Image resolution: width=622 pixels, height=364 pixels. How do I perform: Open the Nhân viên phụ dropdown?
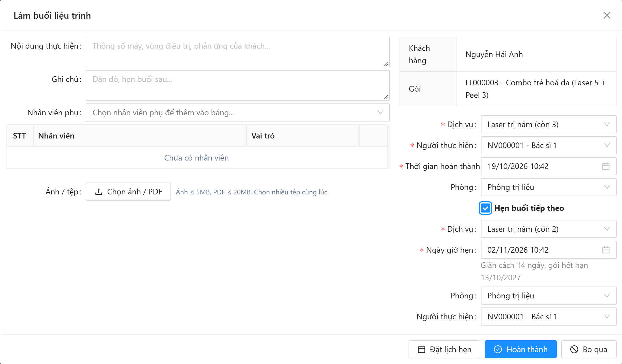point(237,112)
